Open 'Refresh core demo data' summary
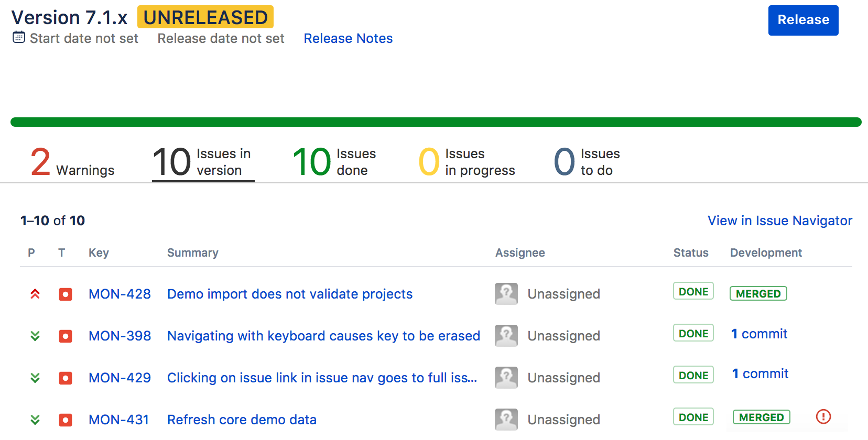The width and height of the screenshot is (868, 440). point(242,420)
